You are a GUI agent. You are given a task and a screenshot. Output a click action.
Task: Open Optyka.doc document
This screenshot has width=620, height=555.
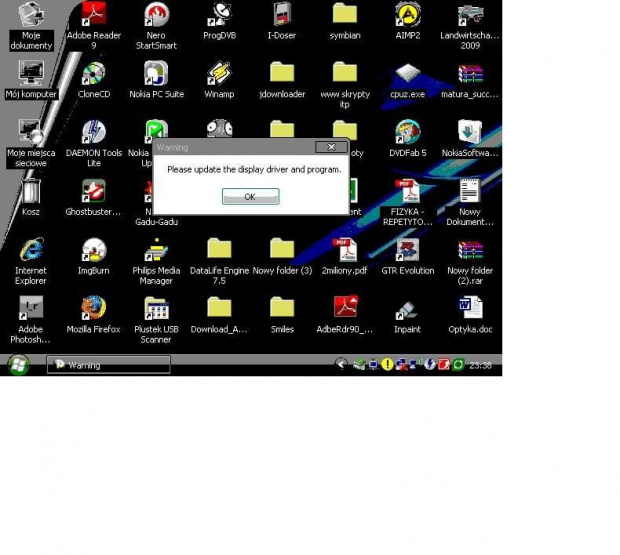pyautogui.click(x=470, y=308)
